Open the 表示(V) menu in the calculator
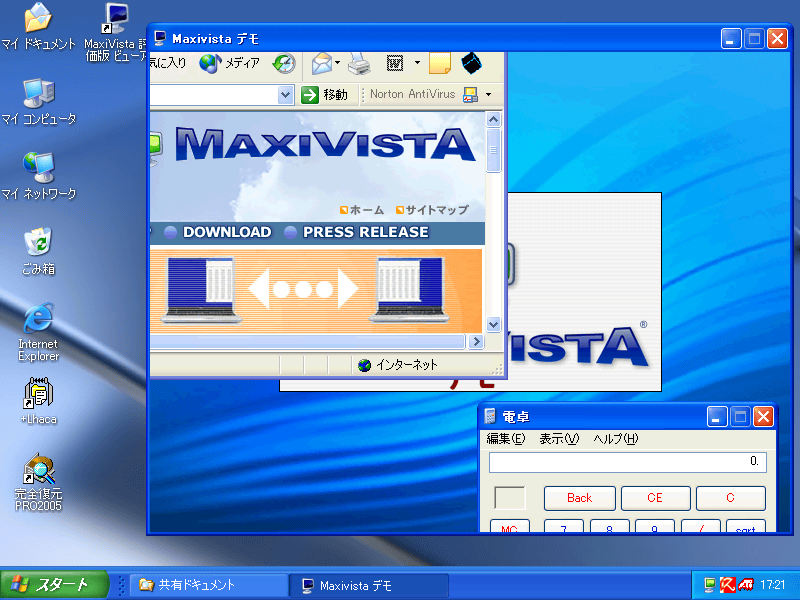 coord(559,439)
